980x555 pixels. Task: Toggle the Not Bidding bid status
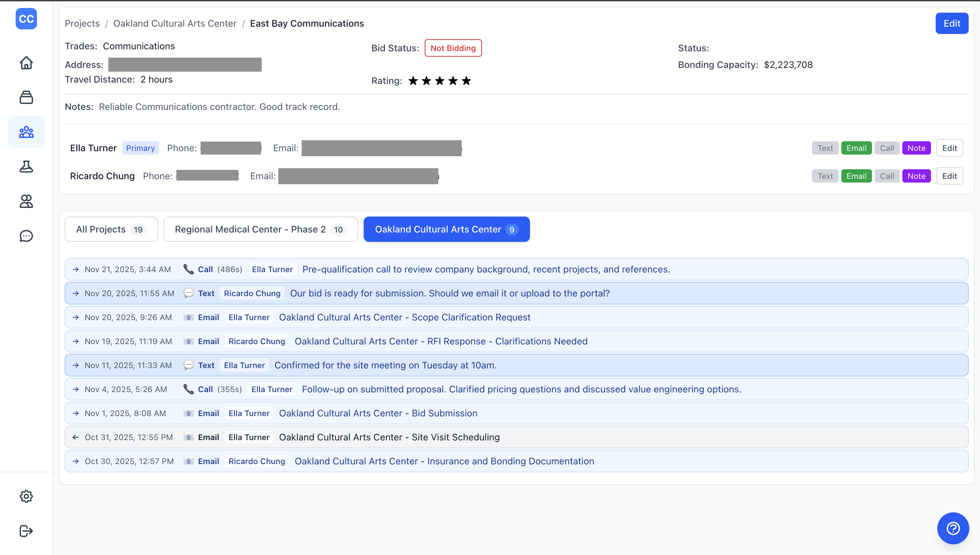click(x=453, y=48)
